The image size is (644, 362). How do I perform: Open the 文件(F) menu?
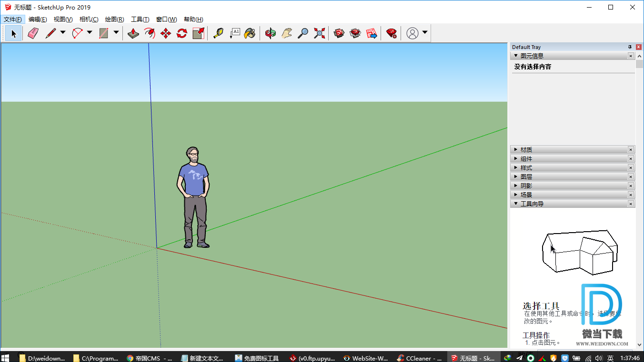tap(12, 20)
